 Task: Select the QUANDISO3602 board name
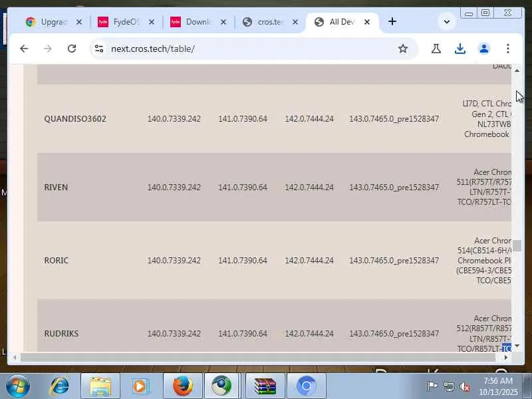(75, 119)
